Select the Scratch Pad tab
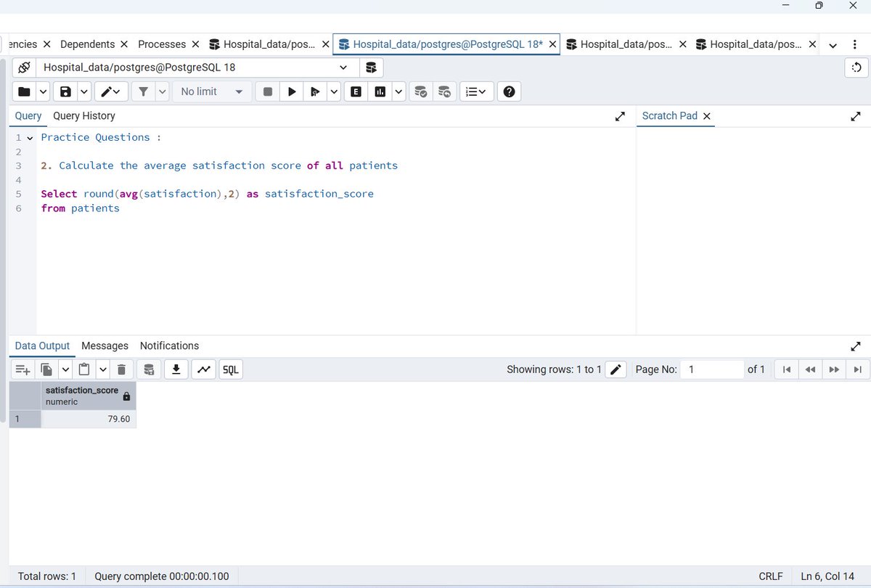This screenshot has height=588, width=871. (669, 116)
